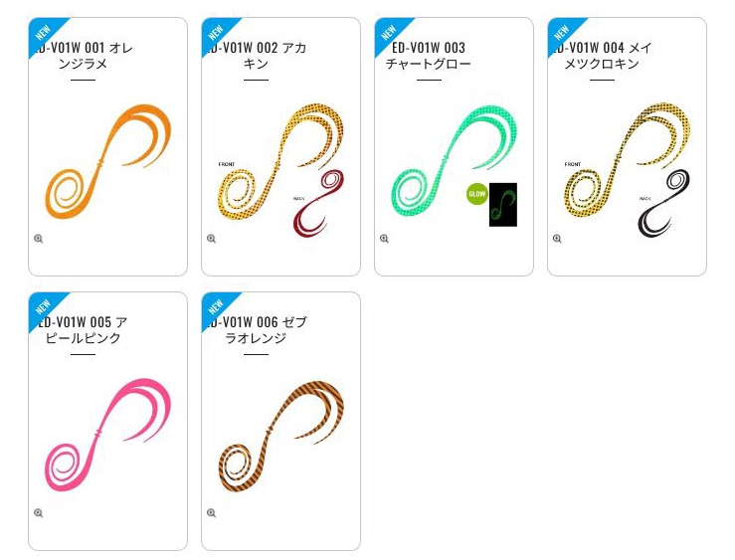This screenshot has width=735, height=560.
Task: Click the magnifier icon on the 004 card
Action: [x=557, y=239]
